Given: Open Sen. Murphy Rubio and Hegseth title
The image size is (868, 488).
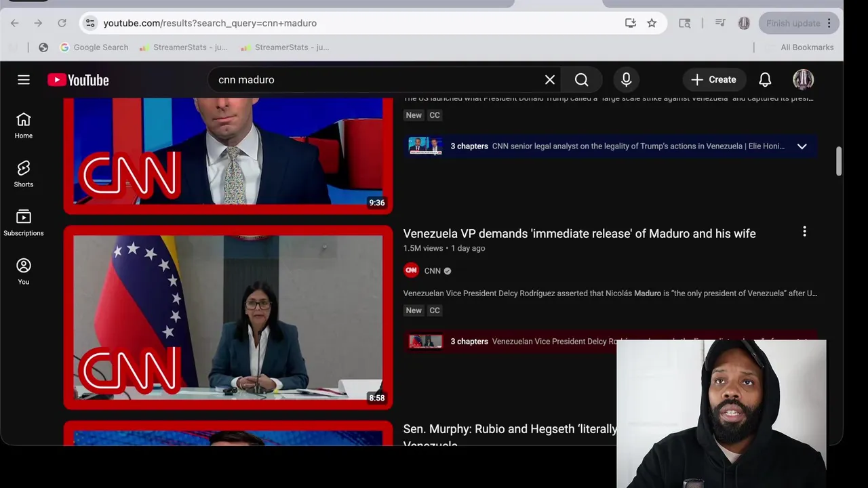Looking at the screenshot, I should pyautogui.click(x=510, y=436).
